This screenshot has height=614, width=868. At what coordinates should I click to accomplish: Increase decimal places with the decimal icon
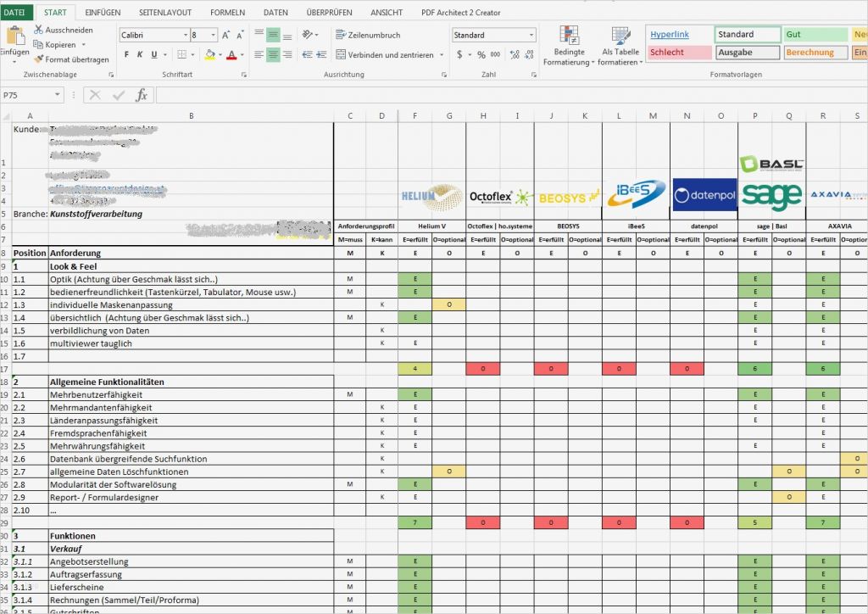coord(515,53)
